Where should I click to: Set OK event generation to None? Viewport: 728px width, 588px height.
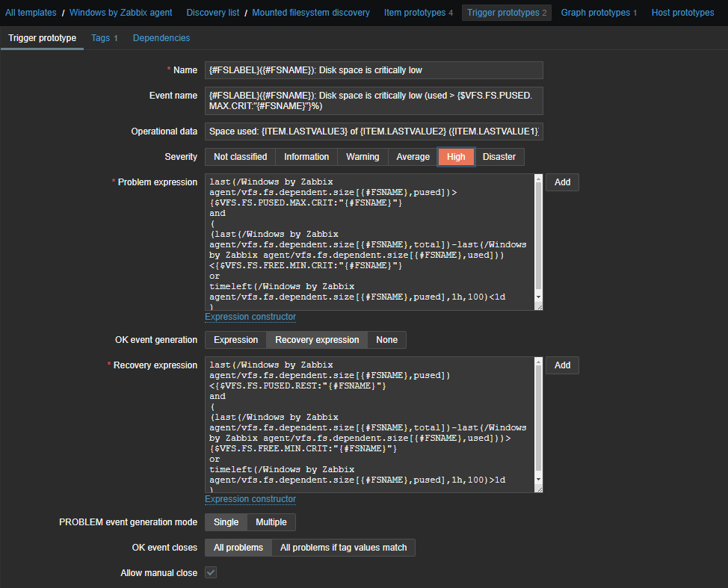(386, 340)
